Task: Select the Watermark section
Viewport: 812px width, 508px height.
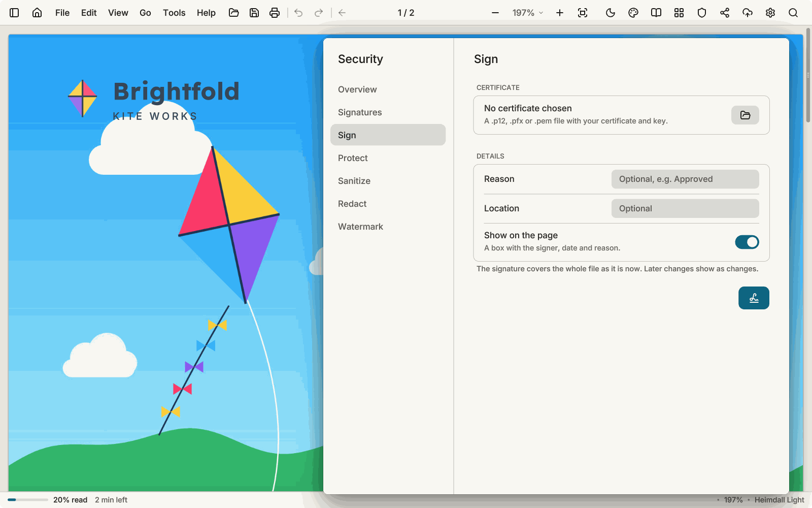Action: pyautogui.click(x=388, y=227)
